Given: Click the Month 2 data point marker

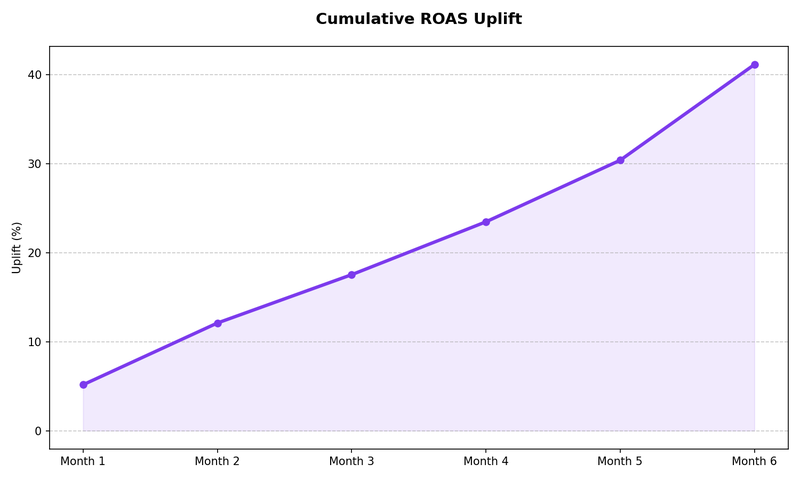Looking at the screenshot, I should 217,323.
